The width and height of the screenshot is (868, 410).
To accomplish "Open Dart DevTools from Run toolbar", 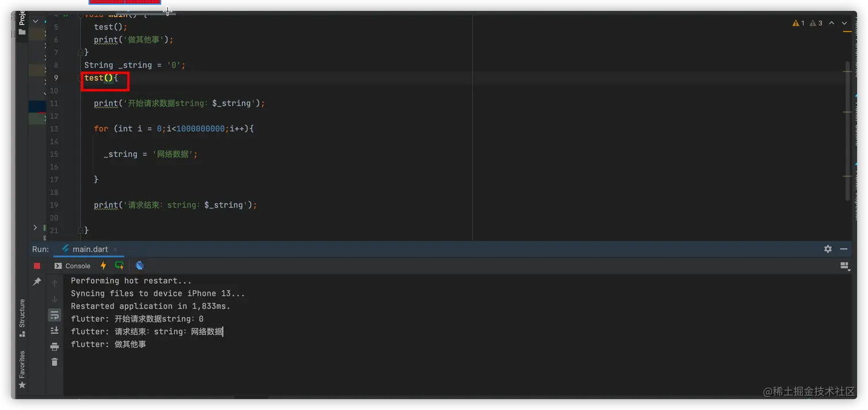I will click(x=139, y=265).
